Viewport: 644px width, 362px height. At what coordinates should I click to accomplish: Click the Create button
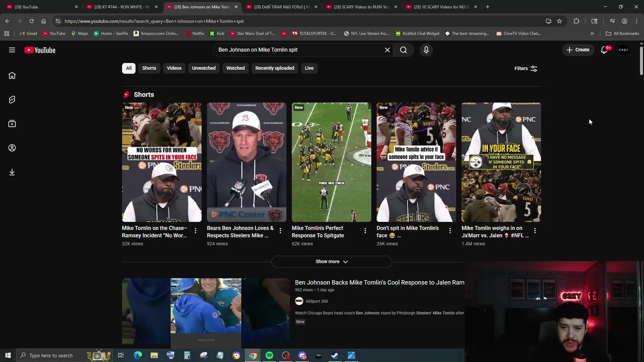click(x=578, y=50)
